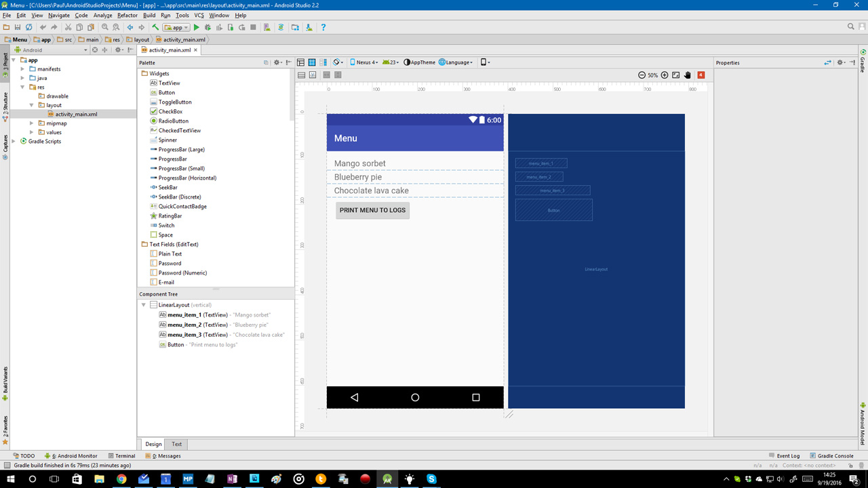Sync project with Gradle files icon
Image resolution: width=868 pixels, height=488 pixels.
280,27
